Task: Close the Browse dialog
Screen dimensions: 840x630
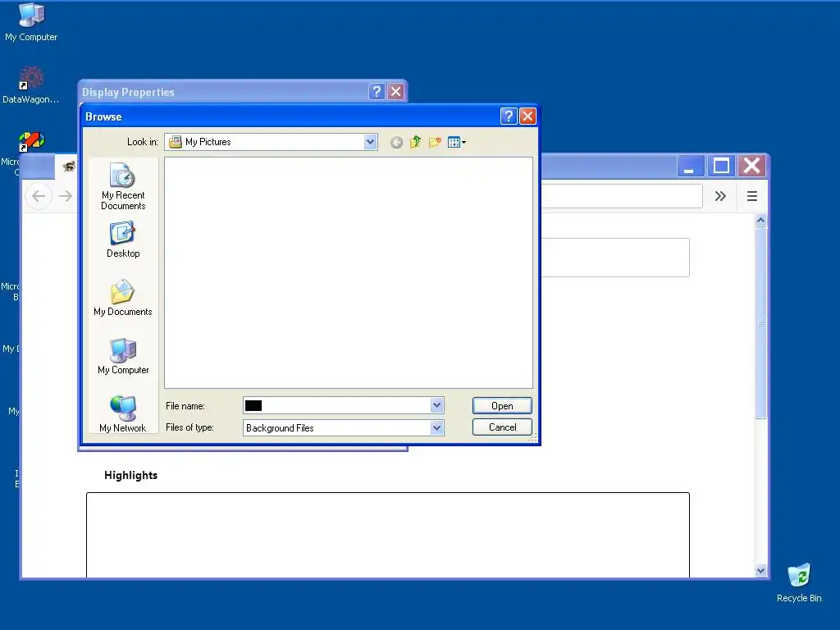Action: click(x=527, y=116)
